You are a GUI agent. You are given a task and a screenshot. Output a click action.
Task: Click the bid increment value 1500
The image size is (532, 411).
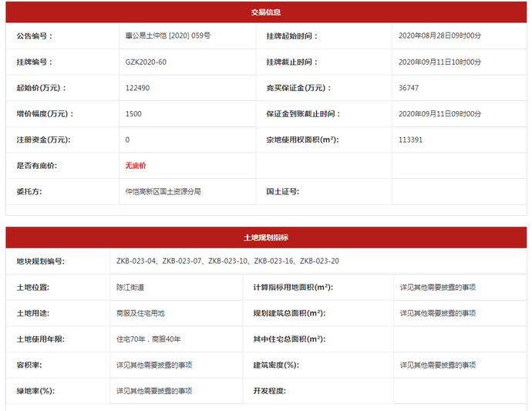tap(133, 114)
